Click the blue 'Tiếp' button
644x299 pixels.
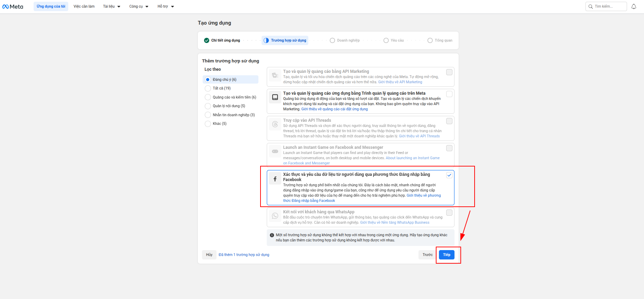click(447, 255)
